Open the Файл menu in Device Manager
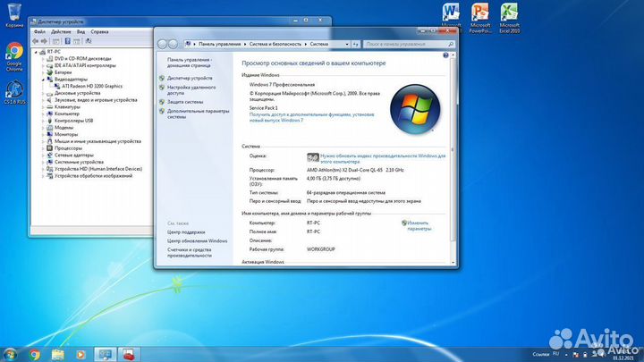 click(40, 31)
